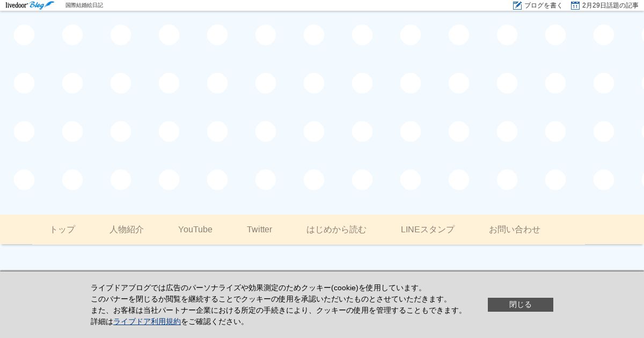Select はじめから読む in navigation
Viewport: 644px width, 338px height.
pos(336,230)
